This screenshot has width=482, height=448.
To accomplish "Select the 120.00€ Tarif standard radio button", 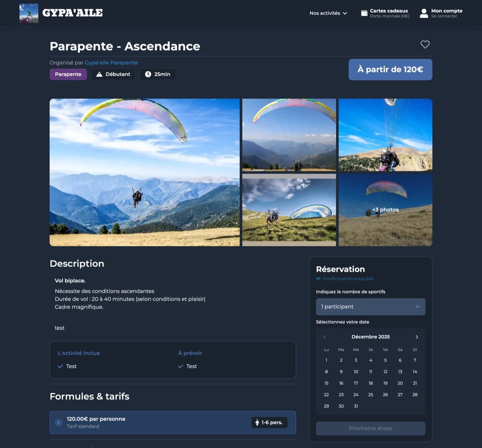I will [x=58, y=422].
